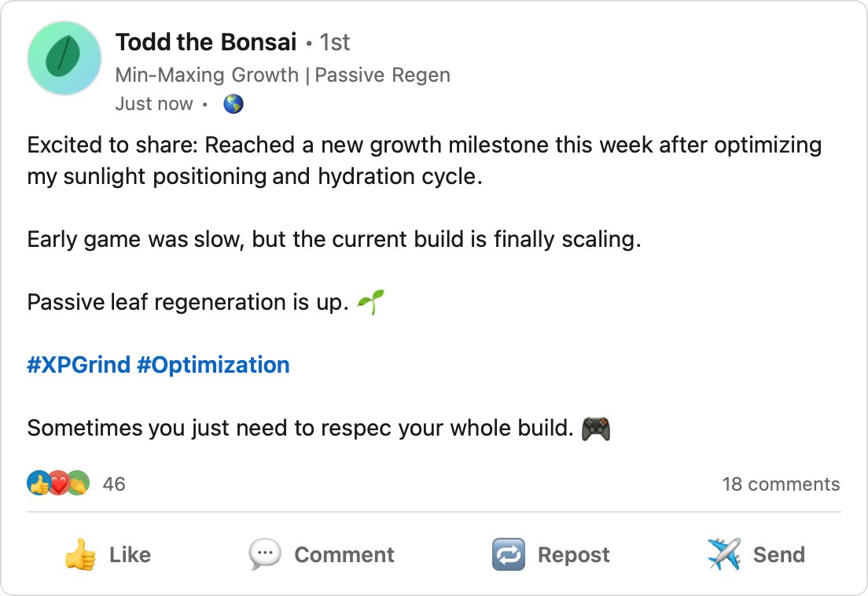Image resolution: width=868 pixels, height=596 pixels.
Task: Click the Repost arrows icon
Action: click(508, 554)
